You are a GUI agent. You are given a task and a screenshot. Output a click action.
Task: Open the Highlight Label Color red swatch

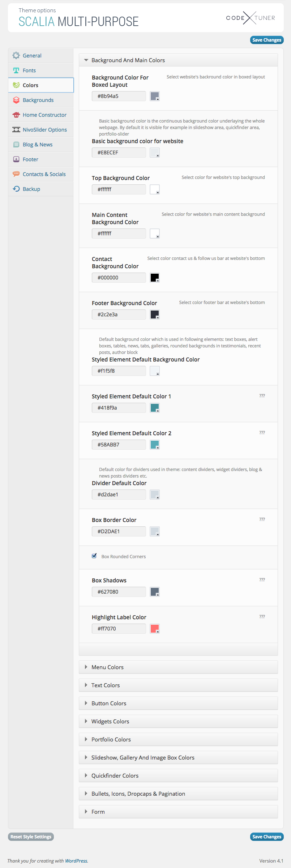(x=155, y=629)
